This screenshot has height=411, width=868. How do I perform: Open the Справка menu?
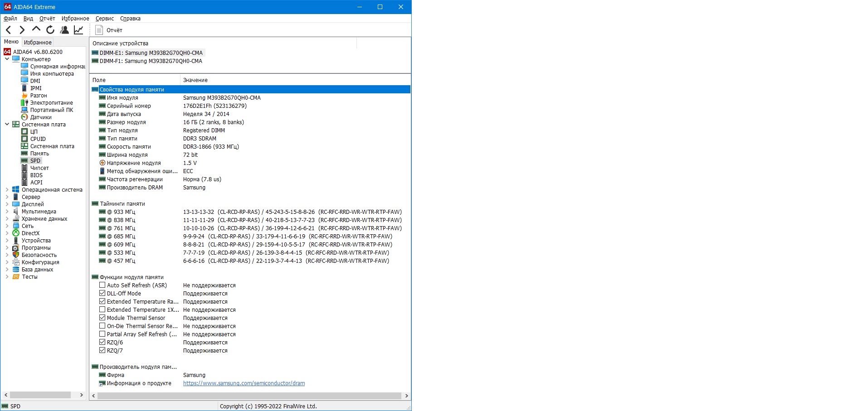tap(130, 19)
